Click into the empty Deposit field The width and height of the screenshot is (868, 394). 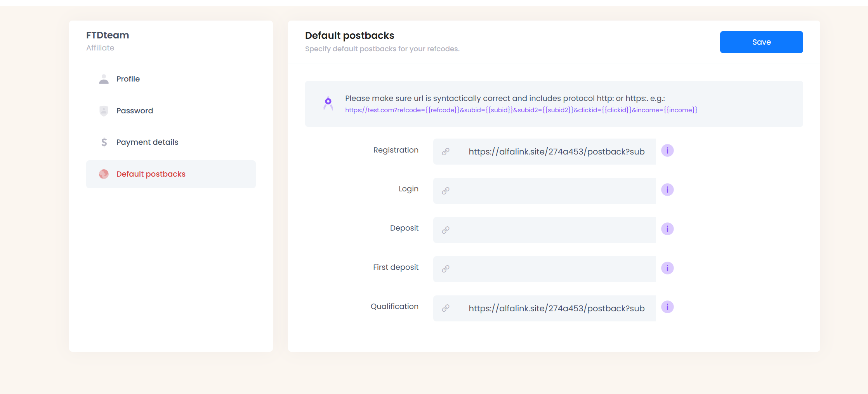coord(551,230)
